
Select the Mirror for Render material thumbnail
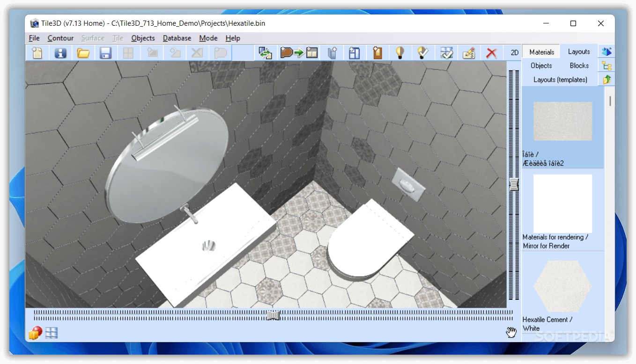pyautogui.click(x=562, y=204)
